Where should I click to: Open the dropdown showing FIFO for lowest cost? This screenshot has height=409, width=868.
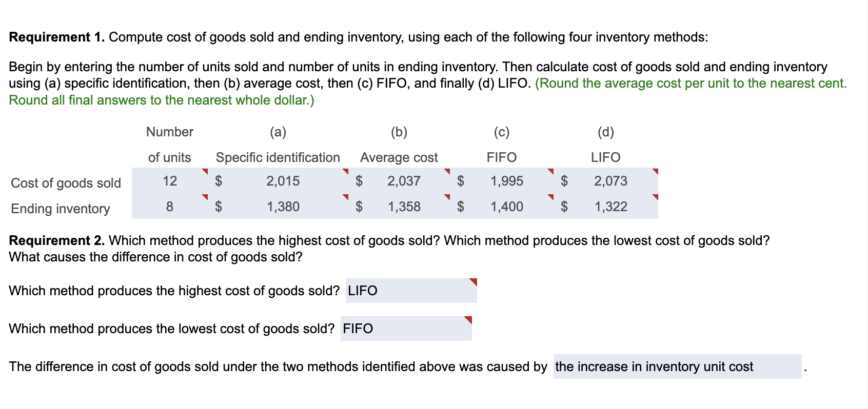pyautogui.click(x=405, y=329)
